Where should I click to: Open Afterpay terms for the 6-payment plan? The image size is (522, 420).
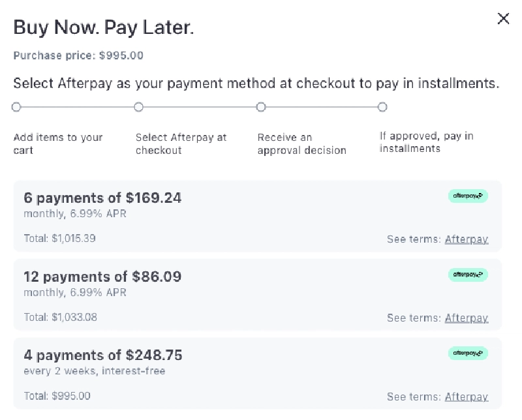coord(467,239)
